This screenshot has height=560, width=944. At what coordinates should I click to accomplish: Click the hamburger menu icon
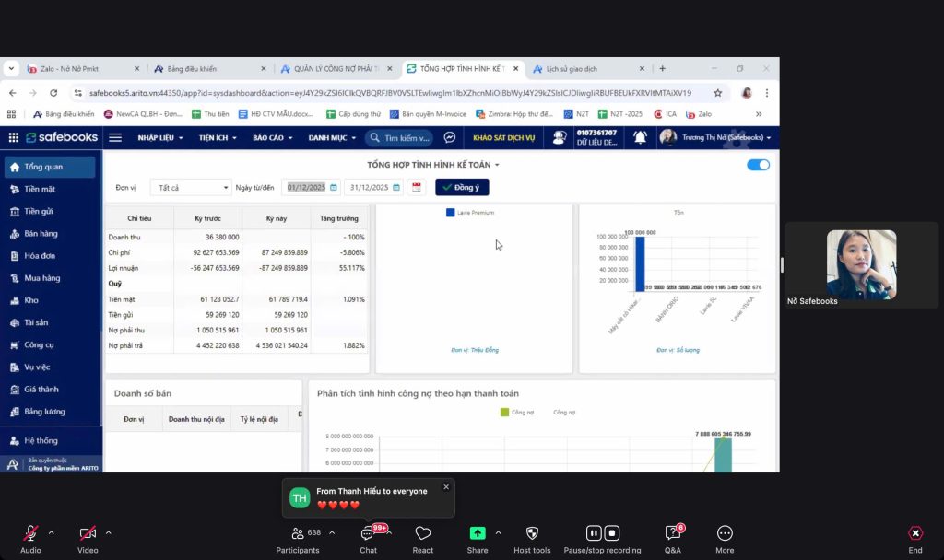pos(115,137)
